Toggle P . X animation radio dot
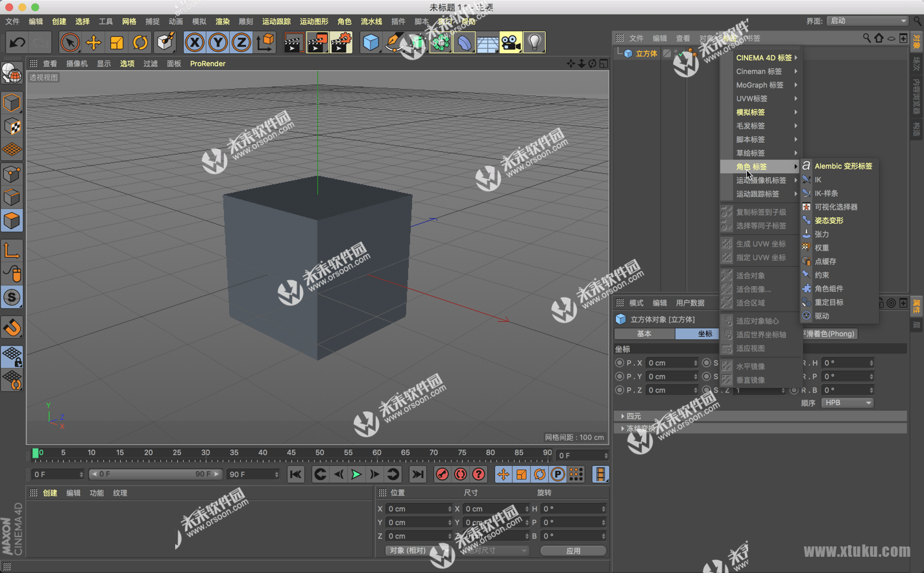The image size is (924, 573). 620,363
